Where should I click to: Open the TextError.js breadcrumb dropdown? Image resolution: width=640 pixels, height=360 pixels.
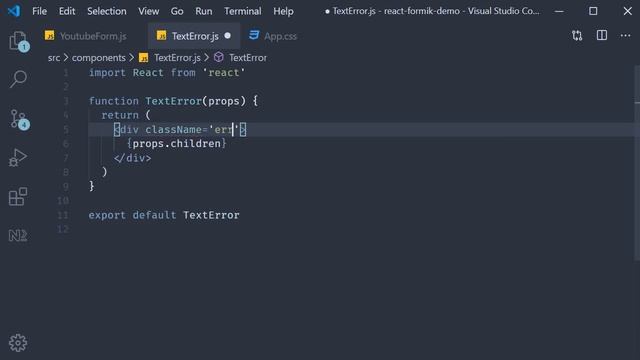click(177, 58)
